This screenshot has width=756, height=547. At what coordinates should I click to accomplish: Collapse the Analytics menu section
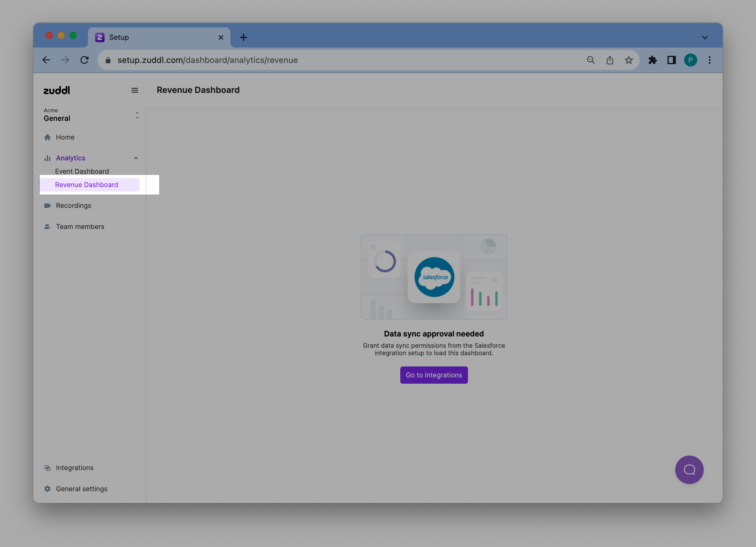coord(136,157)
